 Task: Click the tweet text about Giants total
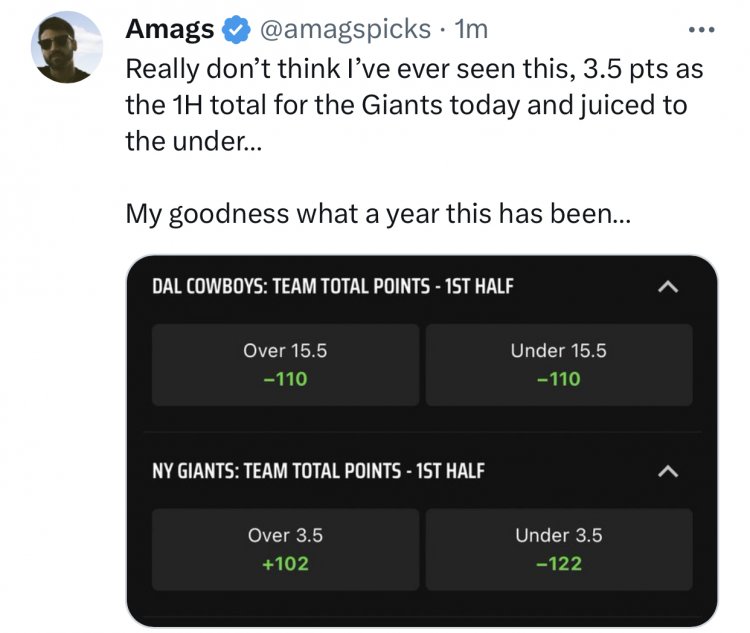pos(414,105)
